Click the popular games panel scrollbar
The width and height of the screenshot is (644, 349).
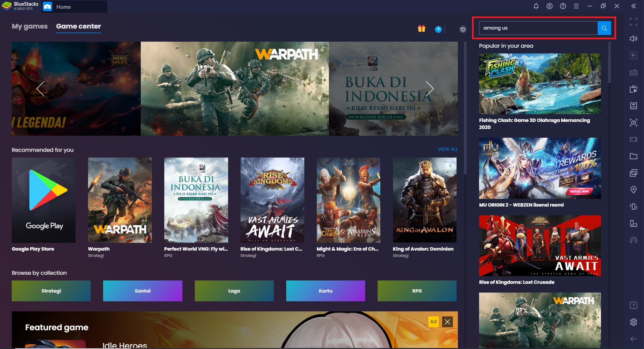pos(609,62)
